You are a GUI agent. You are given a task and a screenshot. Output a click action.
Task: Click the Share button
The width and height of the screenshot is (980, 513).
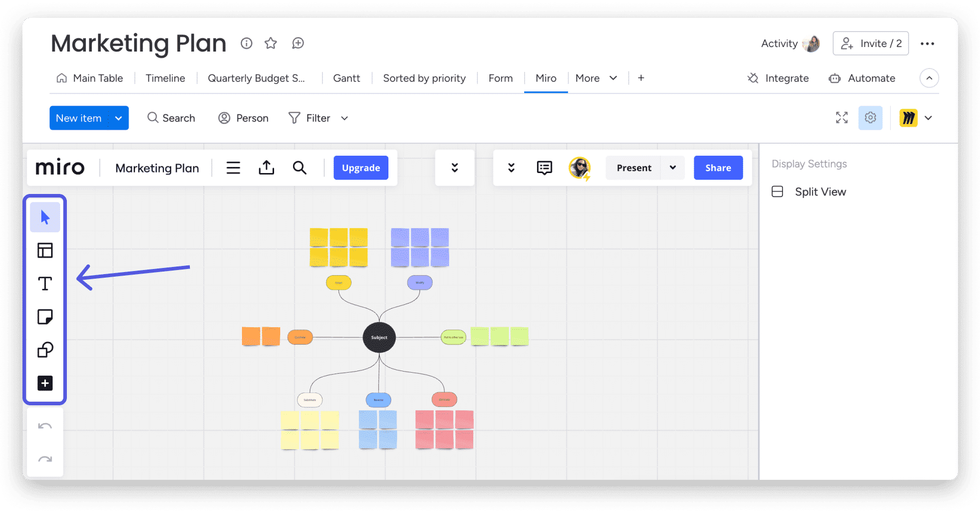(x=718, y=168)
